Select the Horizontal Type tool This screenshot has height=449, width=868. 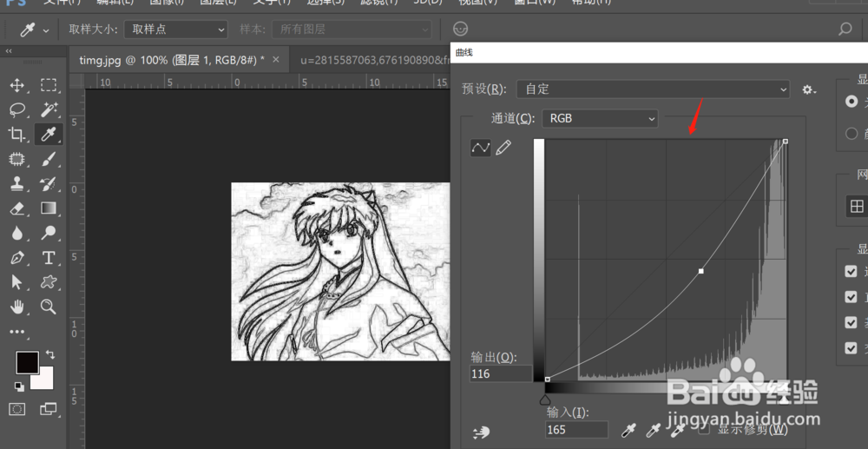[49, 258]
